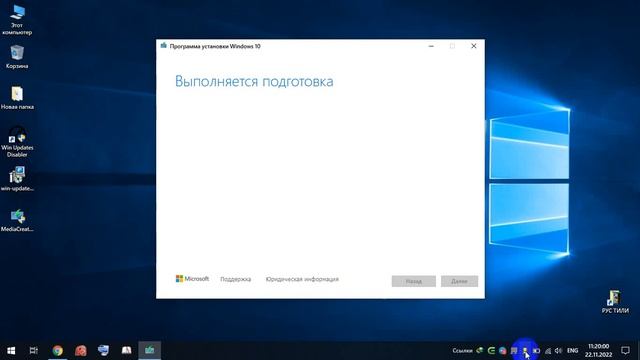Open the white book icon in taskbar

[127, 350]
